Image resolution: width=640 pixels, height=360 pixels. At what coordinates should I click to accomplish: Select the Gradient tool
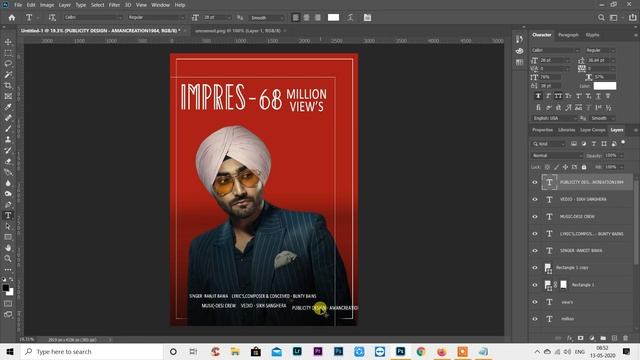(8, 172)
